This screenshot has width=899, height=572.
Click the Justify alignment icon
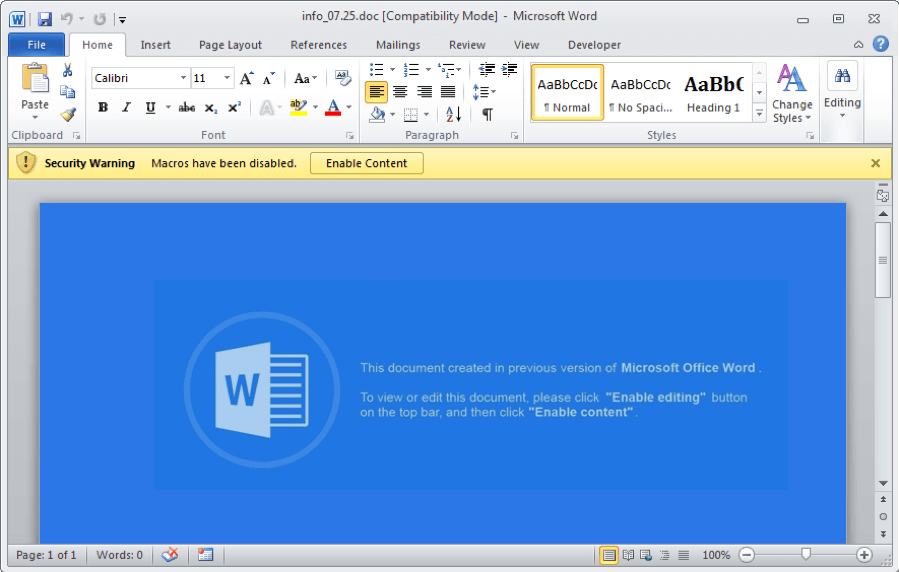448,92
